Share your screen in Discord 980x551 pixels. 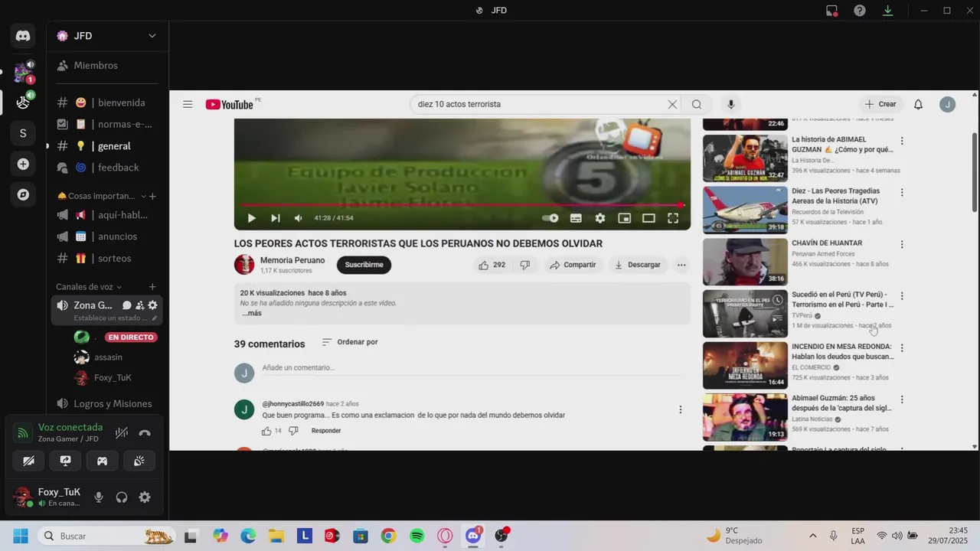click(x=65, y=461)
